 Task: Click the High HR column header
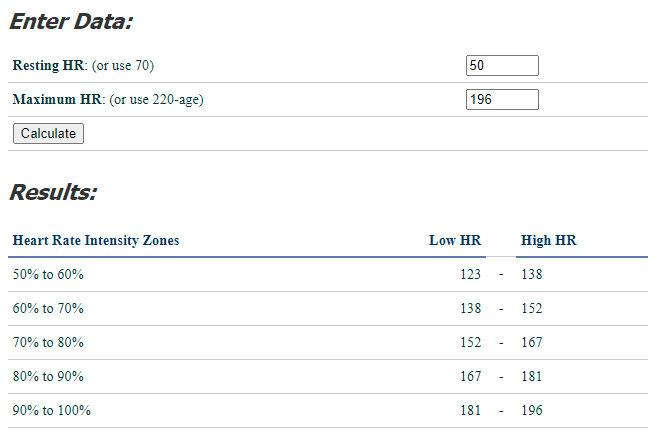click(549, 240)
